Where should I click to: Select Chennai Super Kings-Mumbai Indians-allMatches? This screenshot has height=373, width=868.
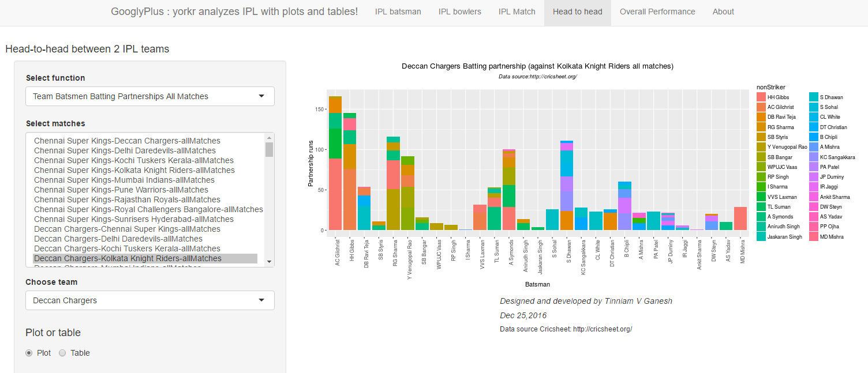point(124,180)
